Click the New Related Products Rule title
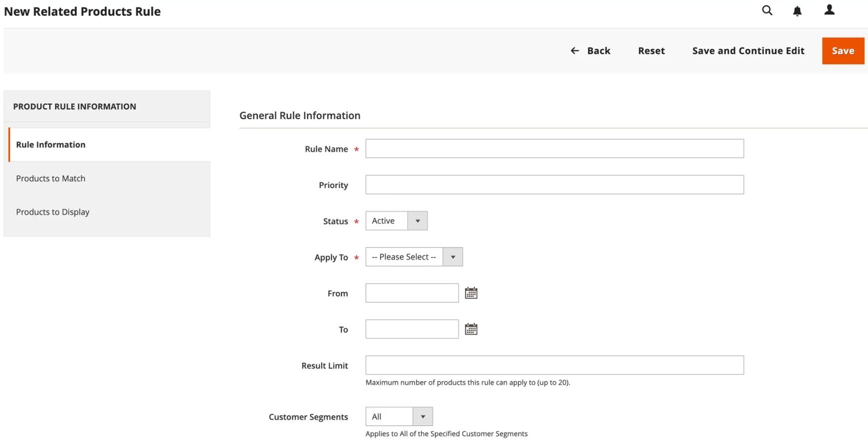Viewport: 868px width, 442px height. tap(82, 11)
